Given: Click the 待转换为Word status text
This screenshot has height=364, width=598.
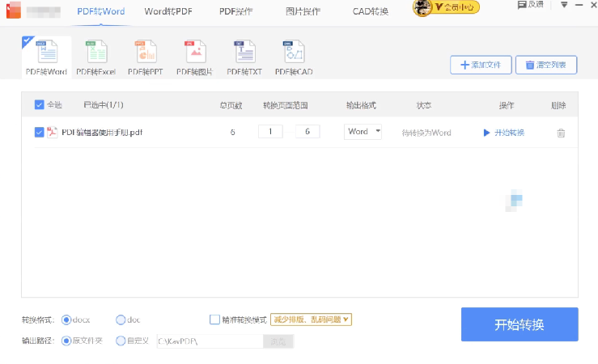Looking at the screenshot, I should [426, 133].
